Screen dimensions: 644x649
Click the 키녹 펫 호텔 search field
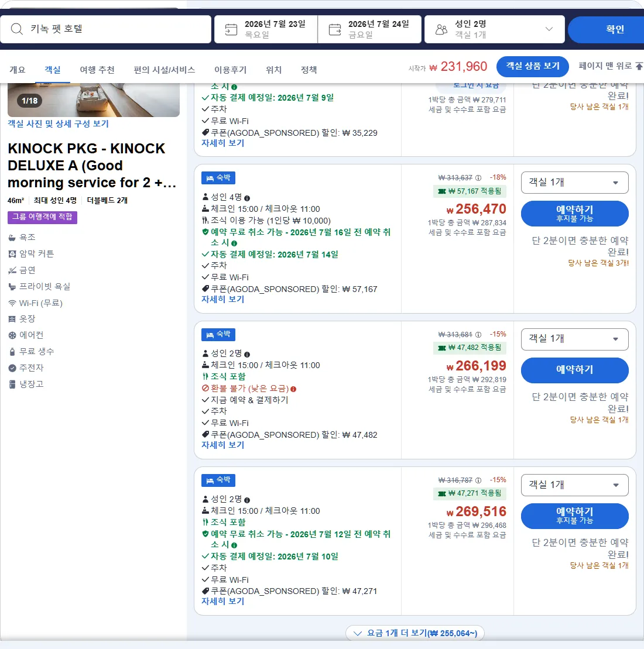point(105,29)
